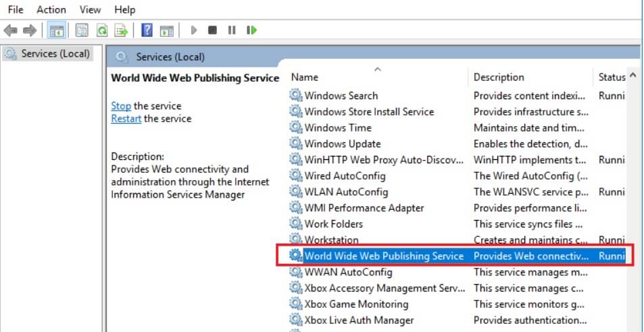Click the Stop the service link

pyautogui.click(x=121, y=106)
